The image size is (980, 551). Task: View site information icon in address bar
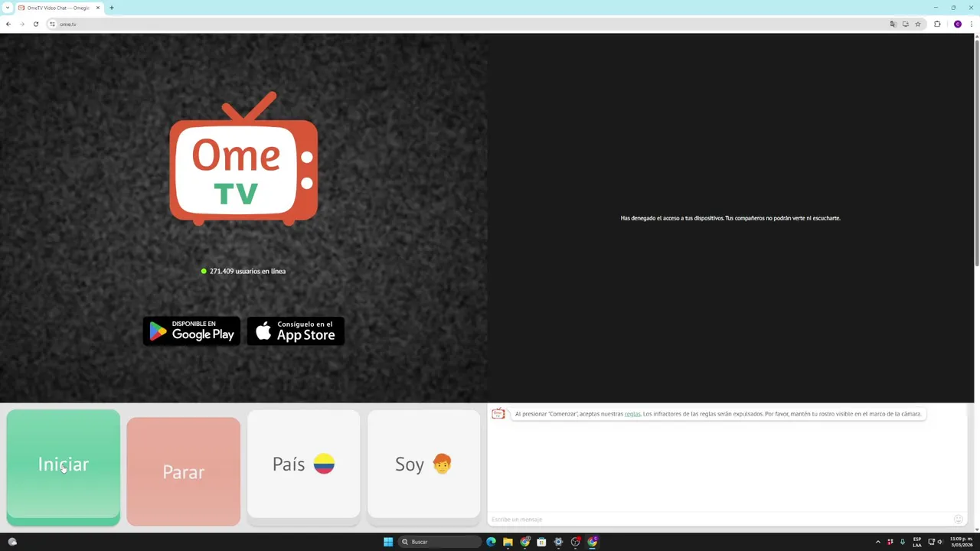[52, 24]
